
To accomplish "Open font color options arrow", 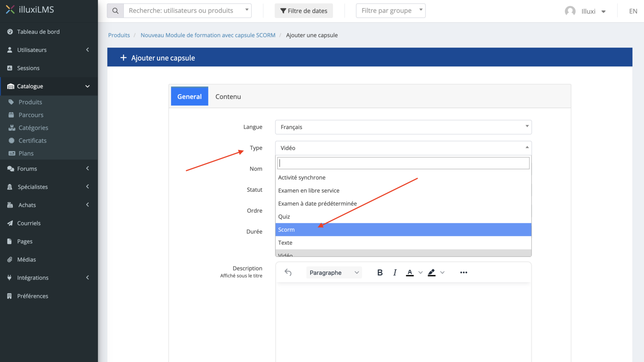I will [421, 273].
